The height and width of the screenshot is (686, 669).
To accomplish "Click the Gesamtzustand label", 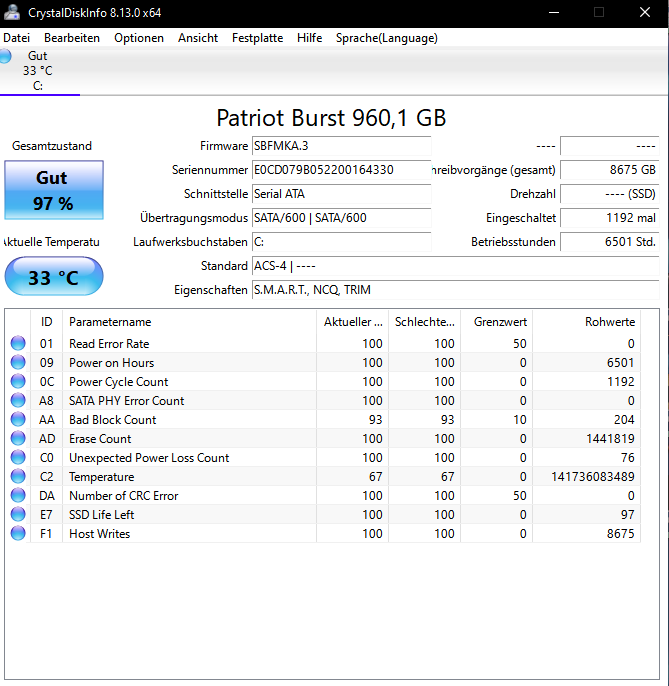I will [x=52, y=146].
